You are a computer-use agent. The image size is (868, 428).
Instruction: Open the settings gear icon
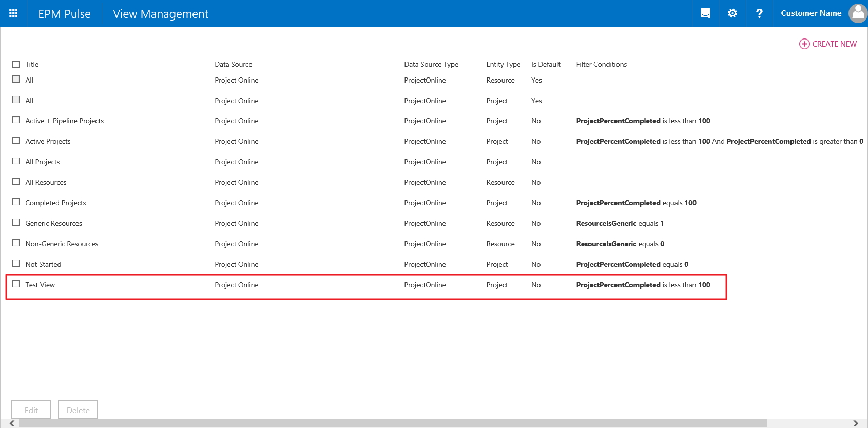[x=732, y=13]
